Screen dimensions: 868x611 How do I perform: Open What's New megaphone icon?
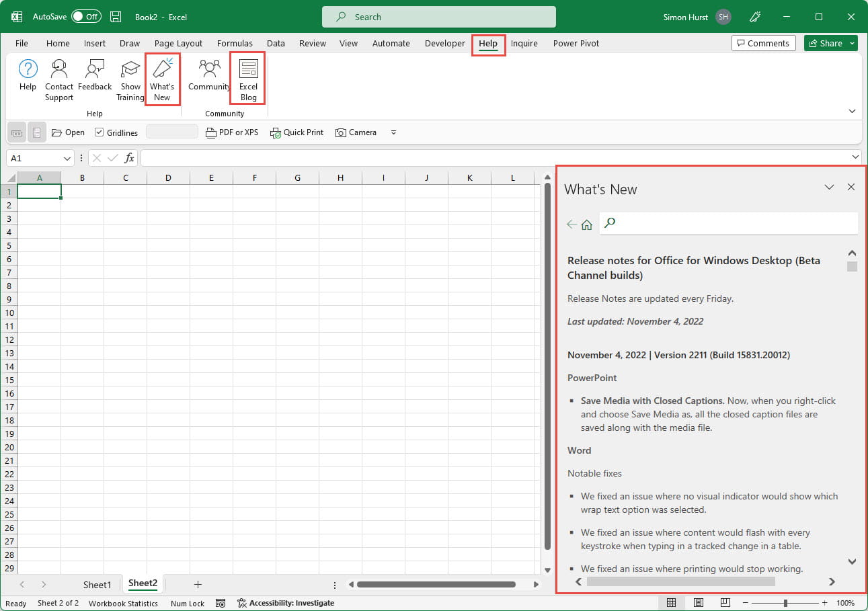[x=162, y=69]
